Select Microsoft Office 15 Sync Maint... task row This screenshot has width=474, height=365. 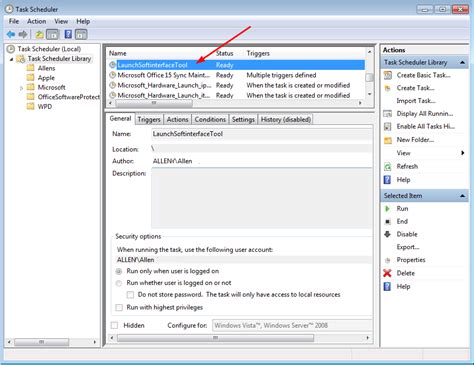236,75
